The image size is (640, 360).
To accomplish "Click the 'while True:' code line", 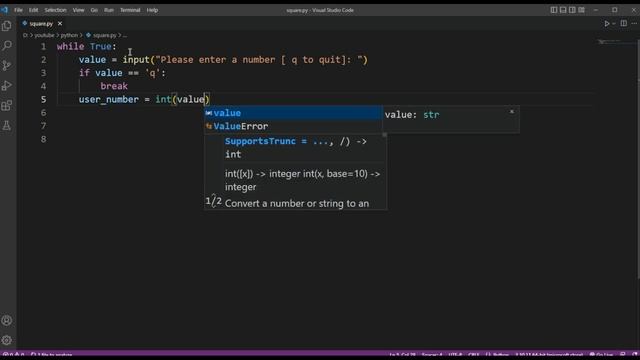I will point(87,47).
